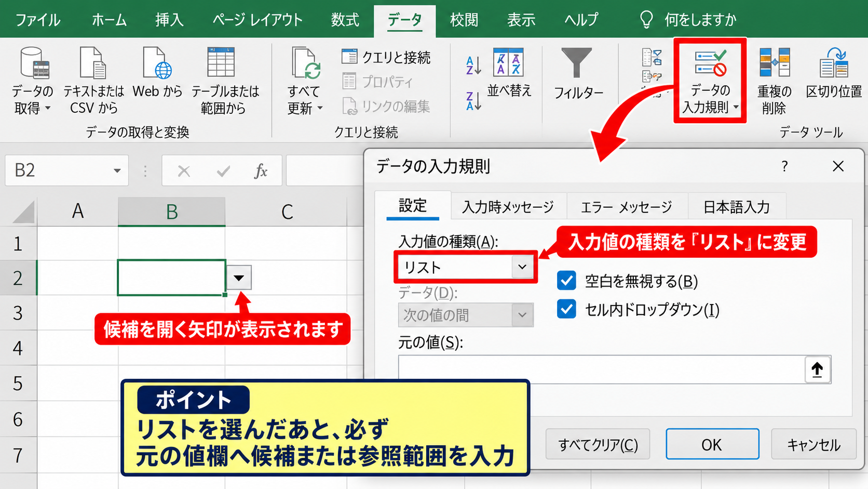Open the ページ レイアウト ribbon tab
The width and height of the screenshot is (868, 489).
(257, 20)
